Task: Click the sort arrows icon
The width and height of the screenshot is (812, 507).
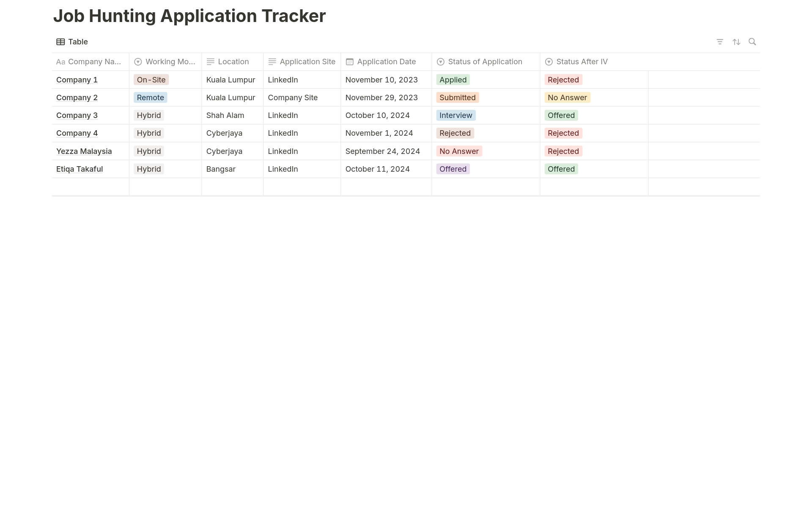Action: click(736, 42)
